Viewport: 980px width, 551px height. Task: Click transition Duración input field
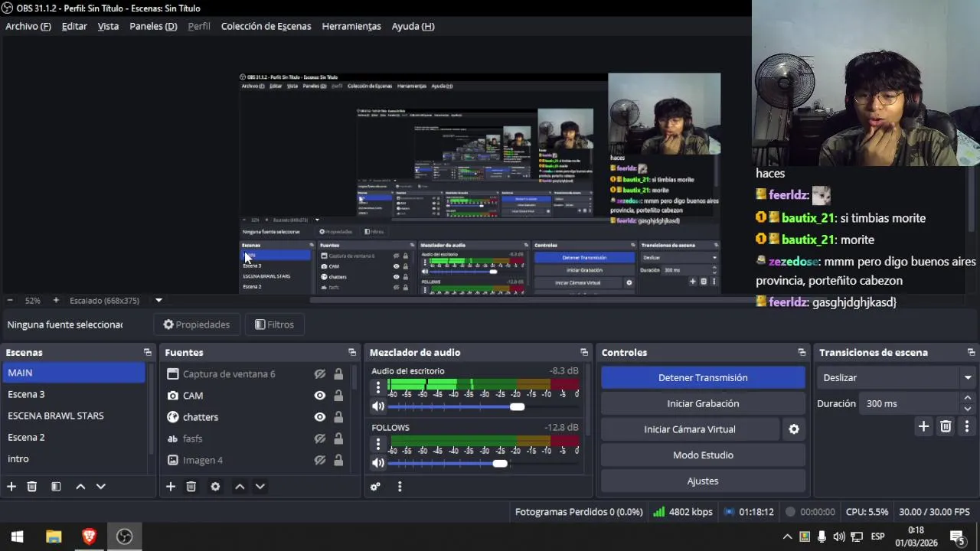[910, 403]
